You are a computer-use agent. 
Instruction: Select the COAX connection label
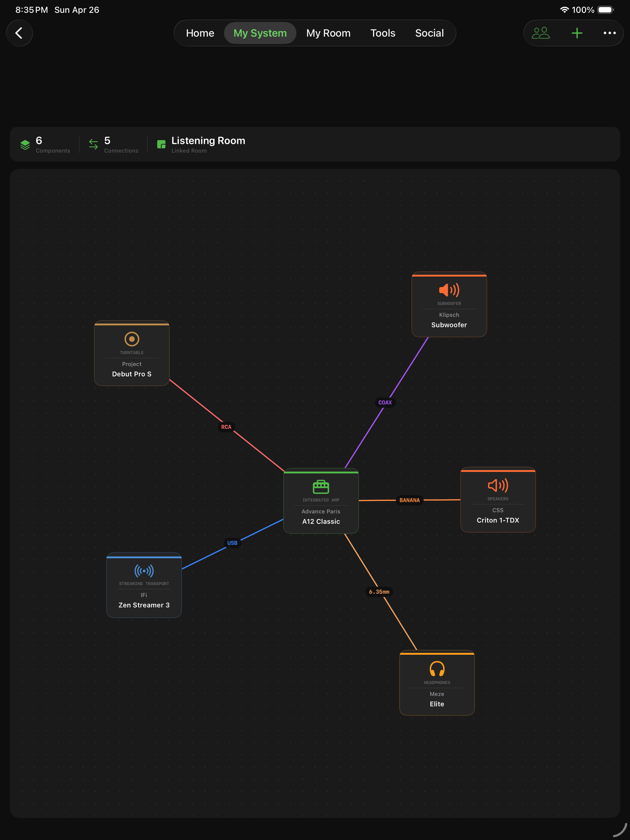coord(385,403)
